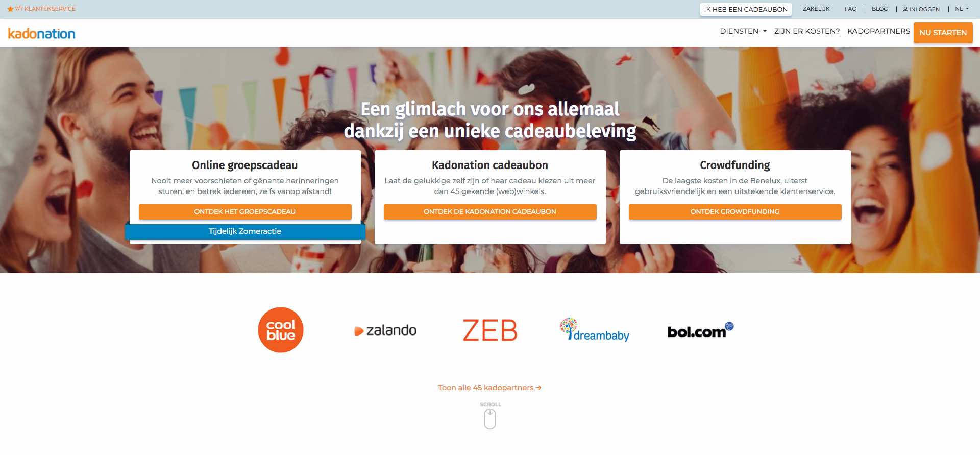Viewport: 980px width, 455px height.
Task: Select the ZEB partner logo
Action: point(489,330)
